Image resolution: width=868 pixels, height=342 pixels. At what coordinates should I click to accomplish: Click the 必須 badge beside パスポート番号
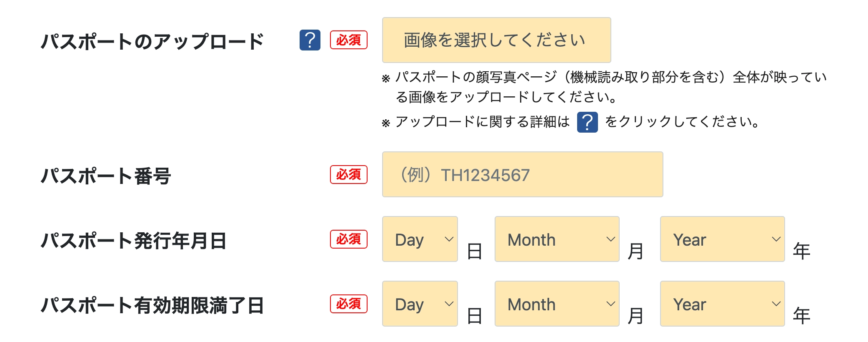tap(349, 174)
